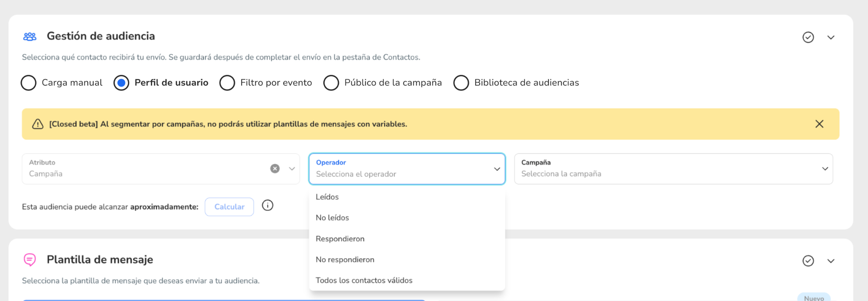Click the checkmark circle in Plantilla de mensaje header
Viewport: 868px width, 301px height.
[808, 261]
